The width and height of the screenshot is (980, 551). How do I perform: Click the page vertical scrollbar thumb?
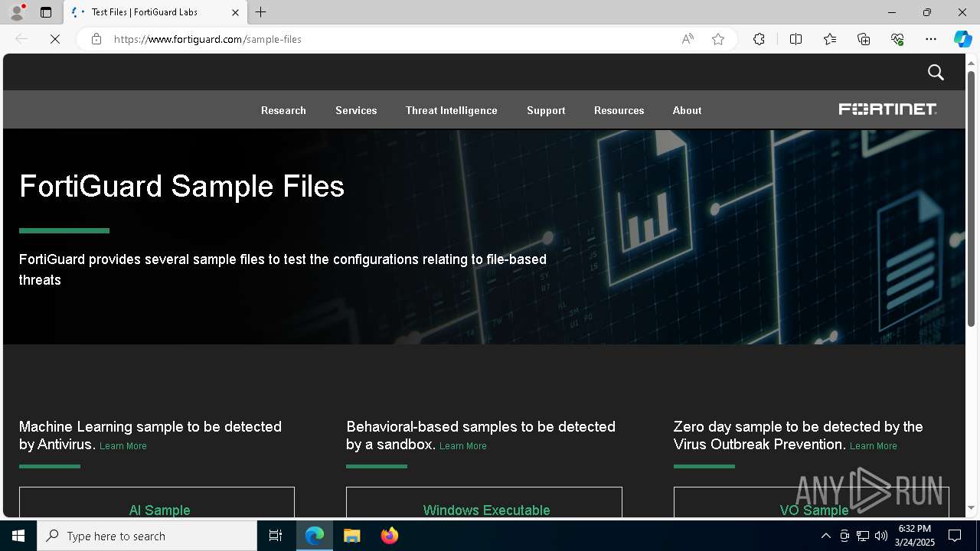972,199
